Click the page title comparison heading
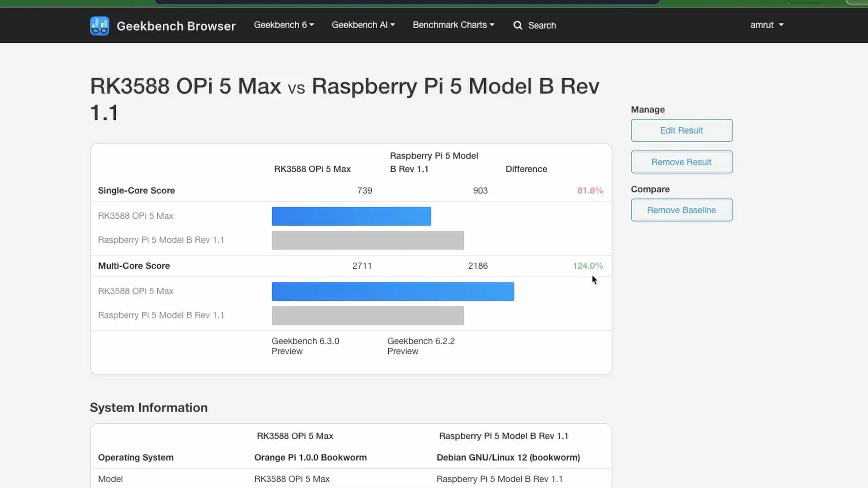 coord(344,99)
